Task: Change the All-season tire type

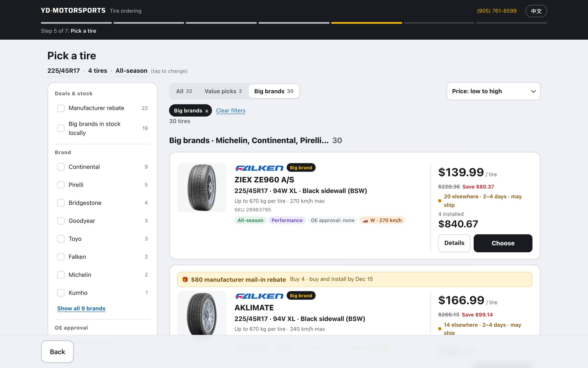Action: tap(131, 71)
